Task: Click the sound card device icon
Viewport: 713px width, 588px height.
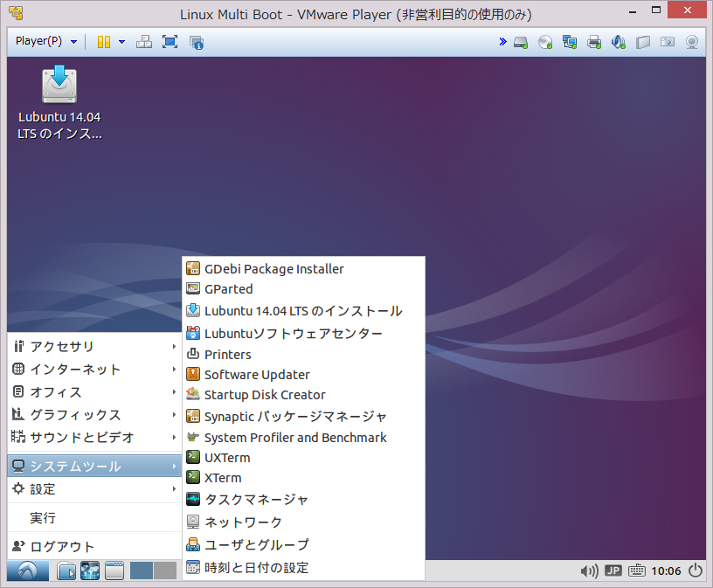Action: pyautogui.click(x=618, y=42)
